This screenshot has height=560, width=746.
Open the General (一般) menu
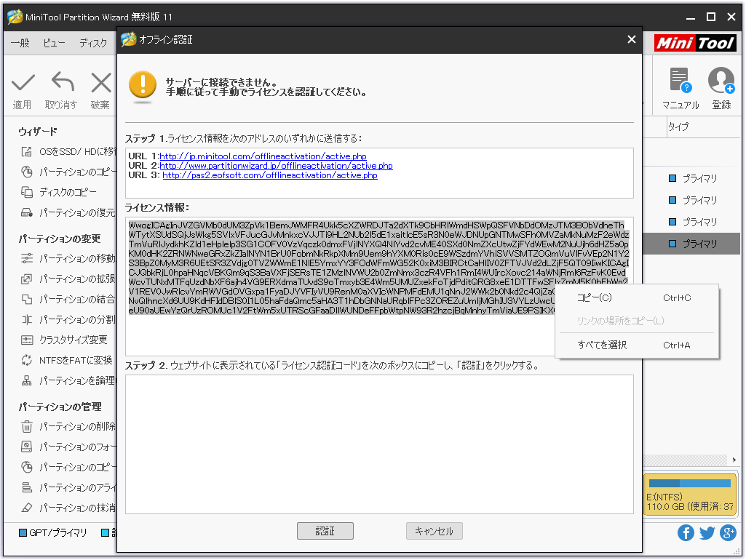(20, 43)
